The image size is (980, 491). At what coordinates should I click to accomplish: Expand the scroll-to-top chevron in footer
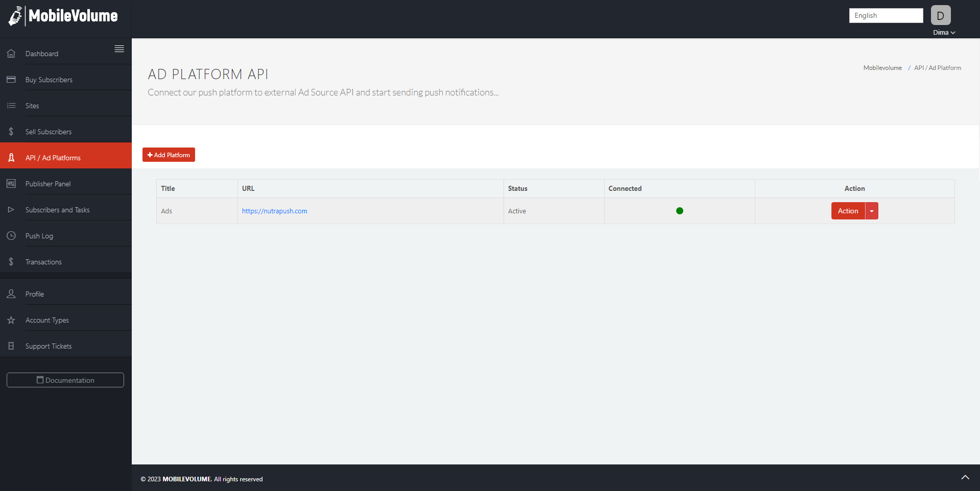coord(965,478)
